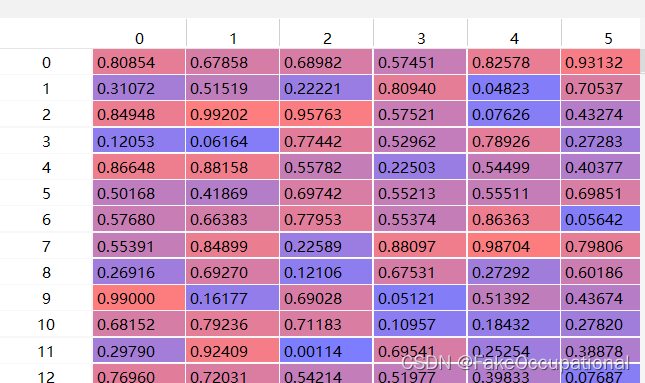Click the 0.12053 cell
The width and height of the screenshot is (645, 383).
point(139,141)
